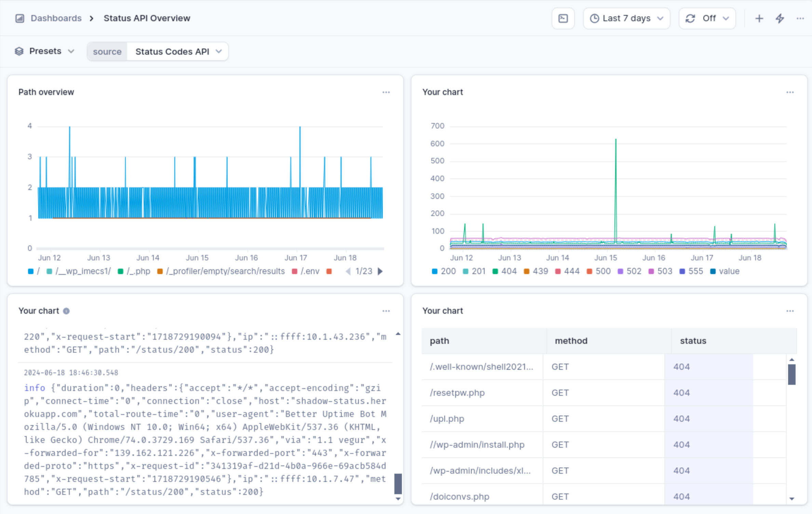
Task: Open the Status Codes API source dropdown
Action: [x=178, y=52]
